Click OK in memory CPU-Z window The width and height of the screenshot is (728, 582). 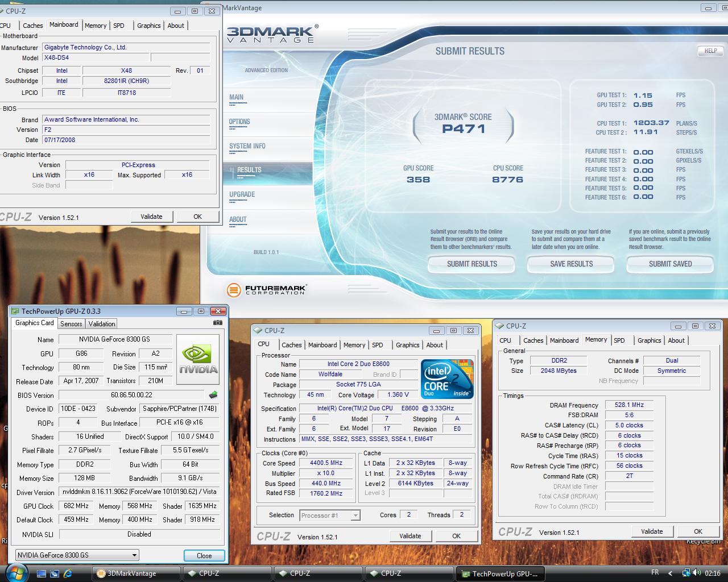(x=698, y=531)
